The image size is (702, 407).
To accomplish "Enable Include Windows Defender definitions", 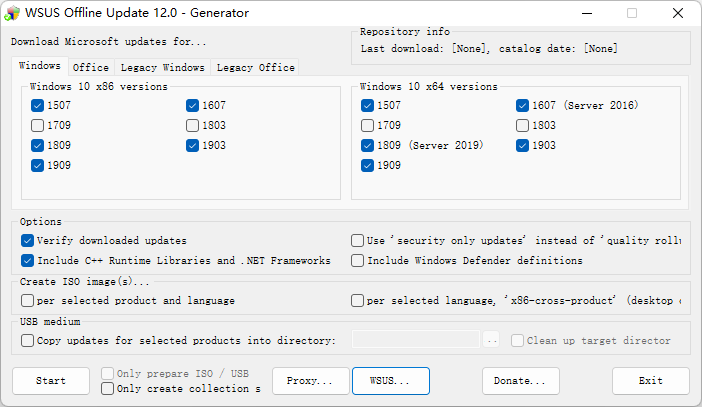I will click(357, 261).
